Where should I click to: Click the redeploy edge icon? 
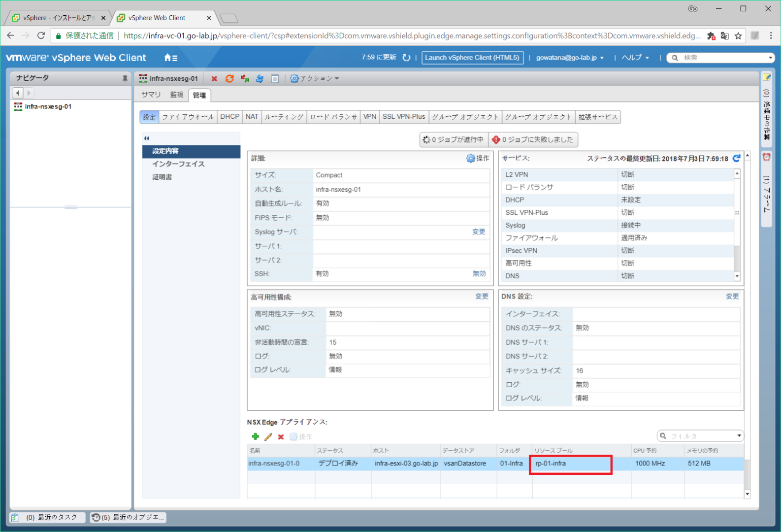[x=245, y=79]
